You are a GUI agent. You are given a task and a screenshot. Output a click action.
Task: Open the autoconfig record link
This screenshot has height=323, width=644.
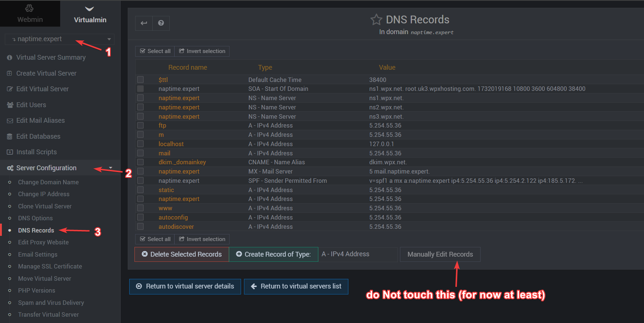(173, 217)
